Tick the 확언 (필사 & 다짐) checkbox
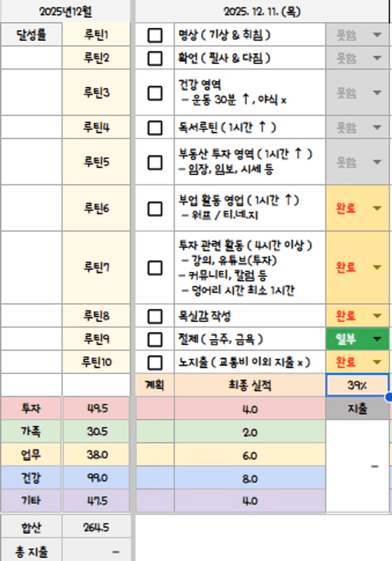392x561 pixels. coord(155,58)
